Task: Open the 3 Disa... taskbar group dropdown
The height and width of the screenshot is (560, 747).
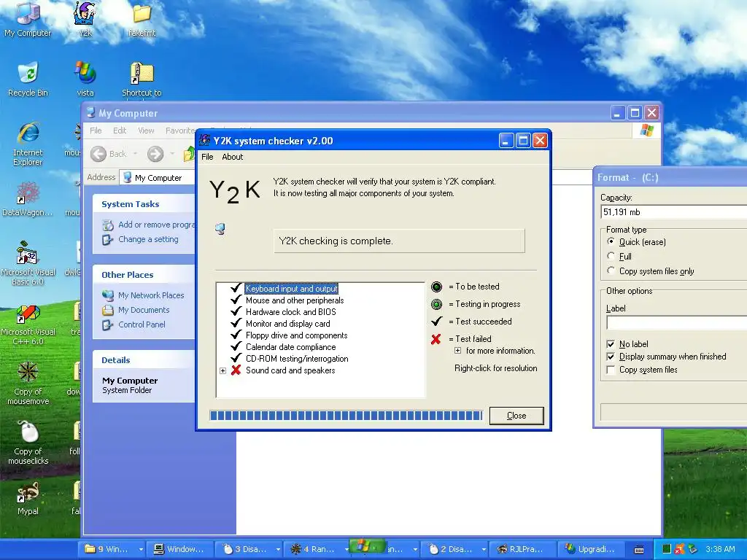Action: [x=278, y=550]
